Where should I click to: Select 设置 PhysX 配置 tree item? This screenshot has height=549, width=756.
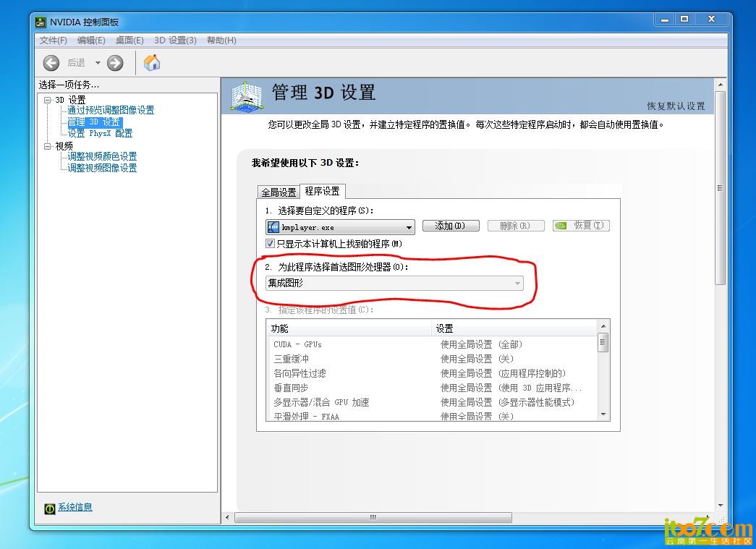[x=100, y=134]
